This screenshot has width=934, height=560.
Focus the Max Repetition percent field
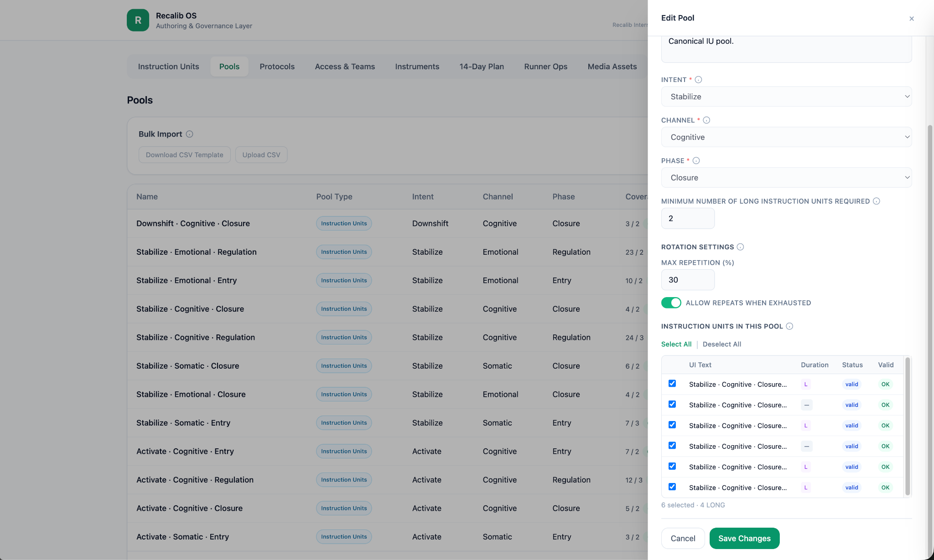[x=688, y=280]
